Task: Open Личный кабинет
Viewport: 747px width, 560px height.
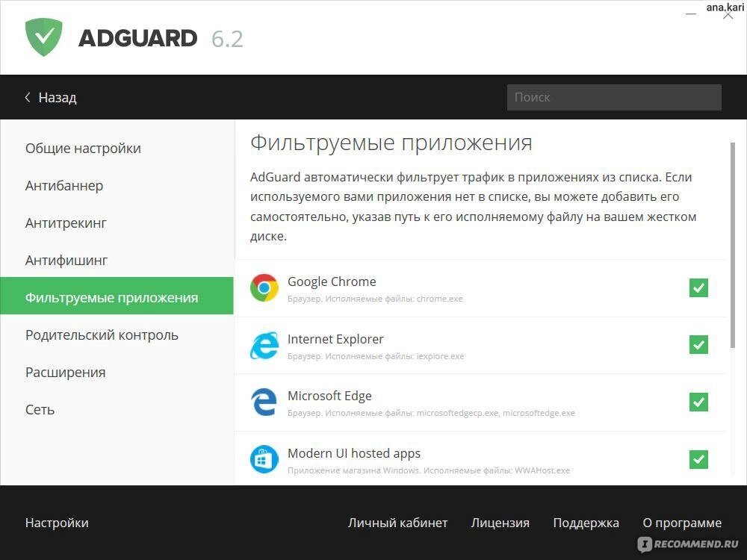Action: click(398, 523)
